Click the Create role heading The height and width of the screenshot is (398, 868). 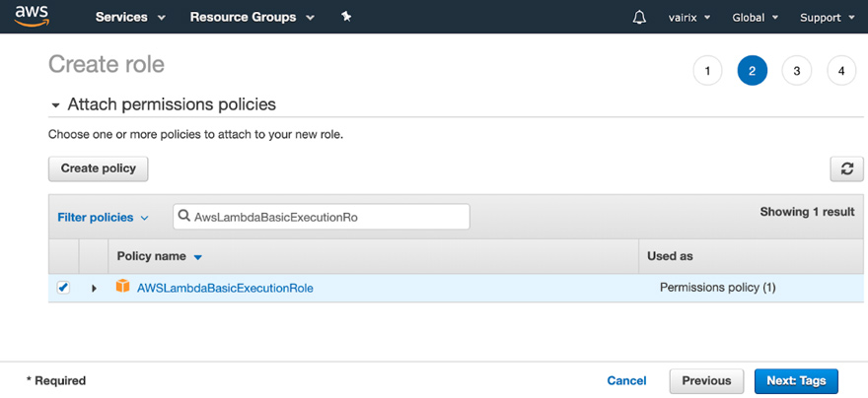pos(107,65)
